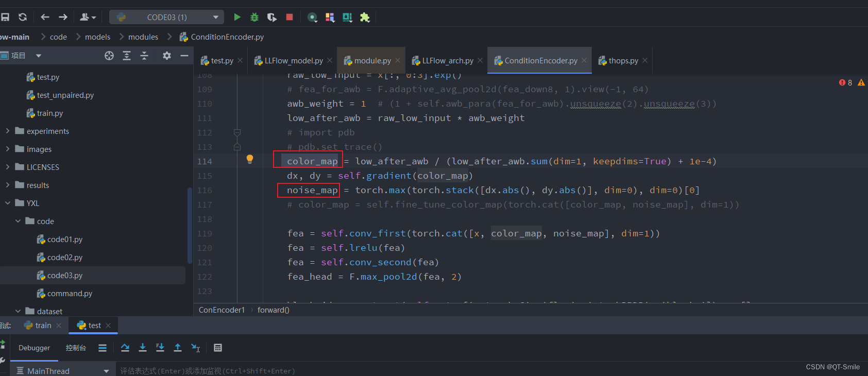Click Step Out debugger icon

178,348
